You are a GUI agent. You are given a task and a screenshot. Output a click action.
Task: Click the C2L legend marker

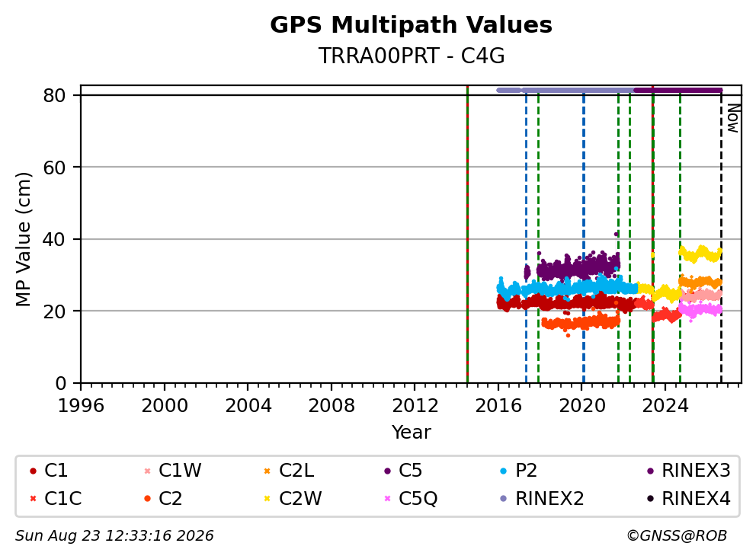(x=267, y=471)
